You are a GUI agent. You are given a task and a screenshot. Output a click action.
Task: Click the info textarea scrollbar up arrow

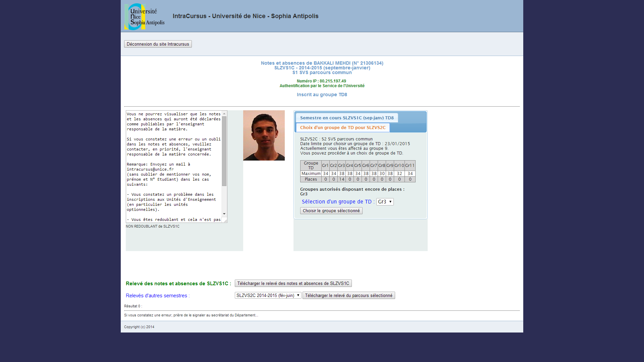tap(224, 114)
